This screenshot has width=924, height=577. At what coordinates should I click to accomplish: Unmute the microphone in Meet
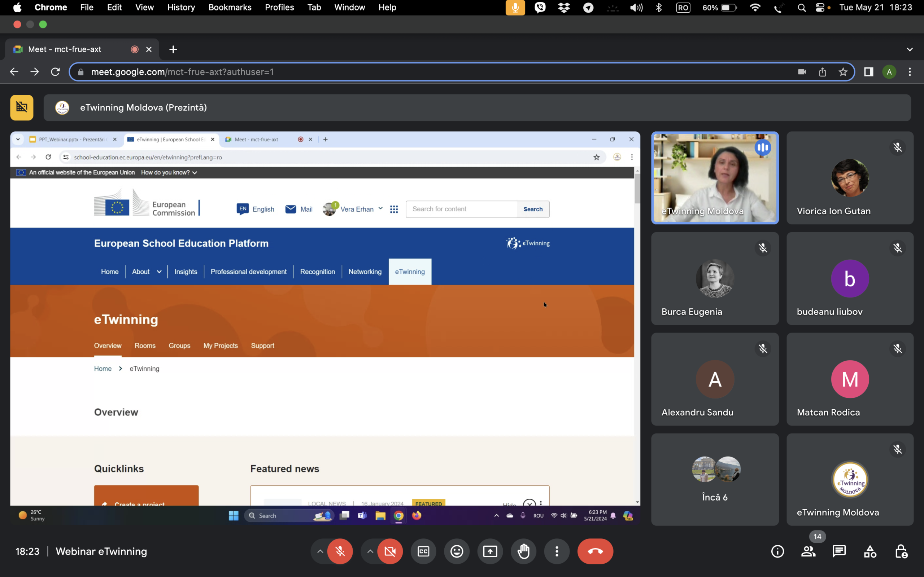[x=340, y=551]
